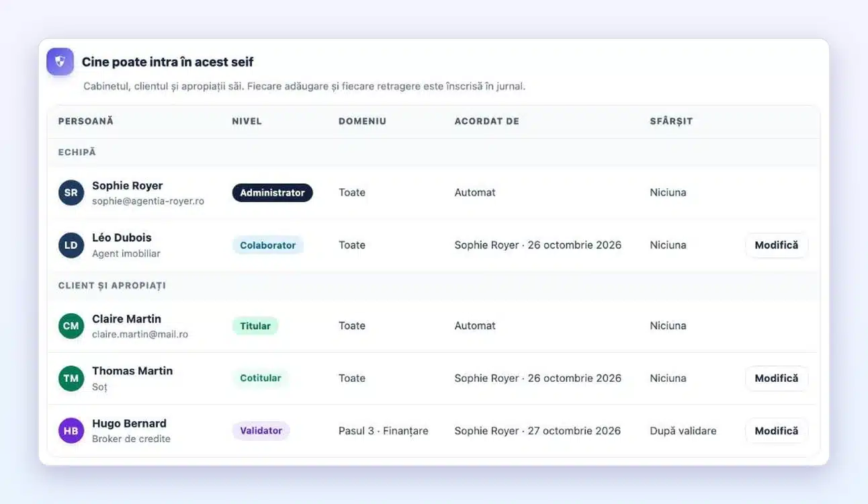
Task: Click the shield icon beside the vault title
Action: click(60, 62)
